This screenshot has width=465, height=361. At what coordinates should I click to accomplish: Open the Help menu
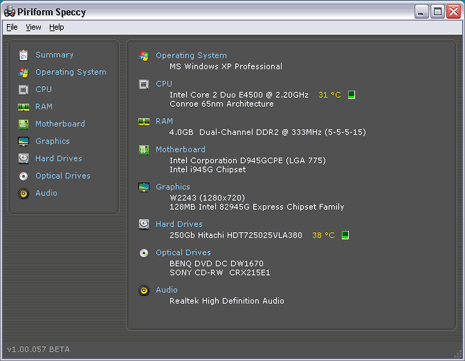[57, 27]
